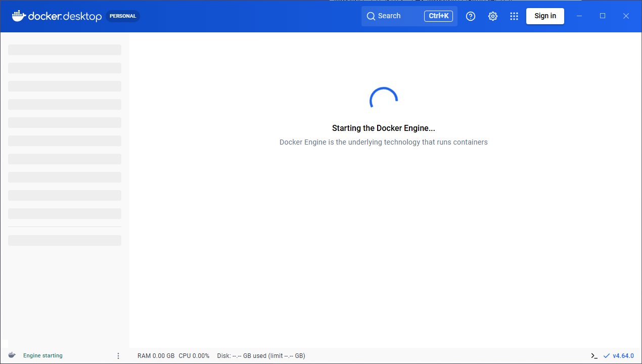Click the Engine starting status text
This screenshot has width=642, height=364.
[43, 356]
